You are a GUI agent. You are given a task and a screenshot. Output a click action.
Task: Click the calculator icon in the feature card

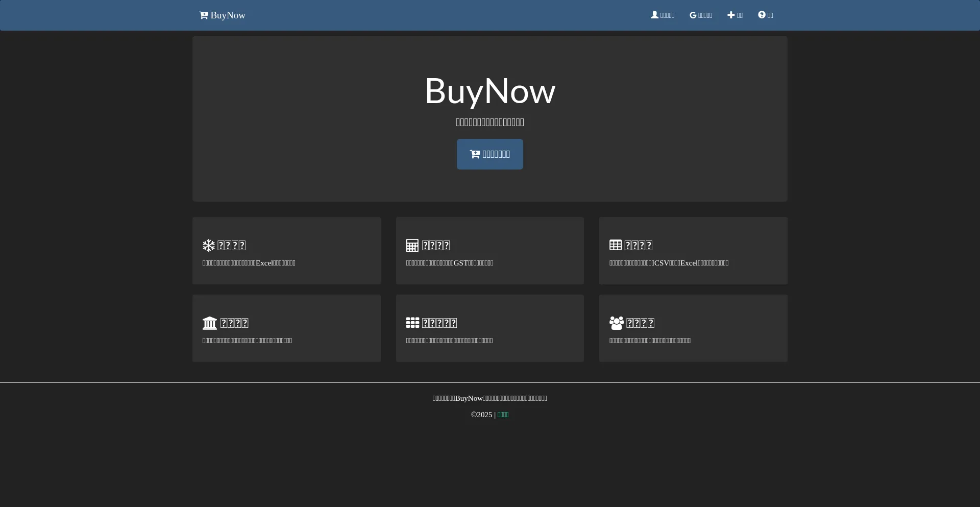tap(412, 246)
